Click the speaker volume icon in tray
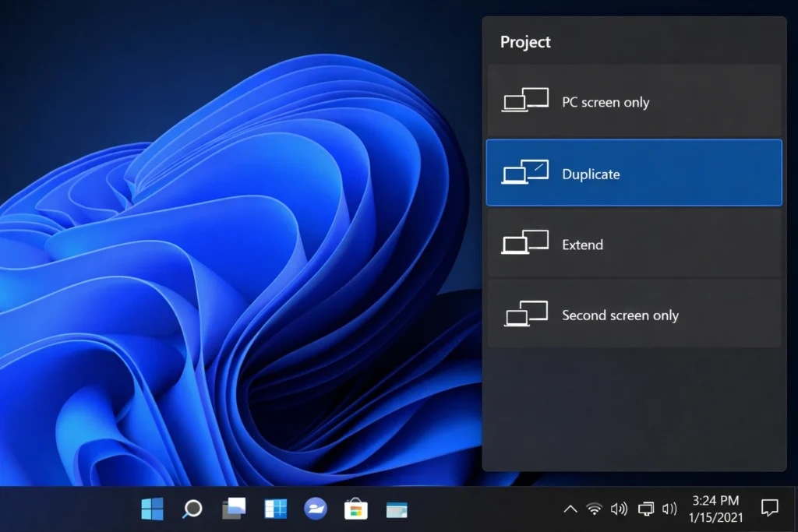 click(620, 509)
